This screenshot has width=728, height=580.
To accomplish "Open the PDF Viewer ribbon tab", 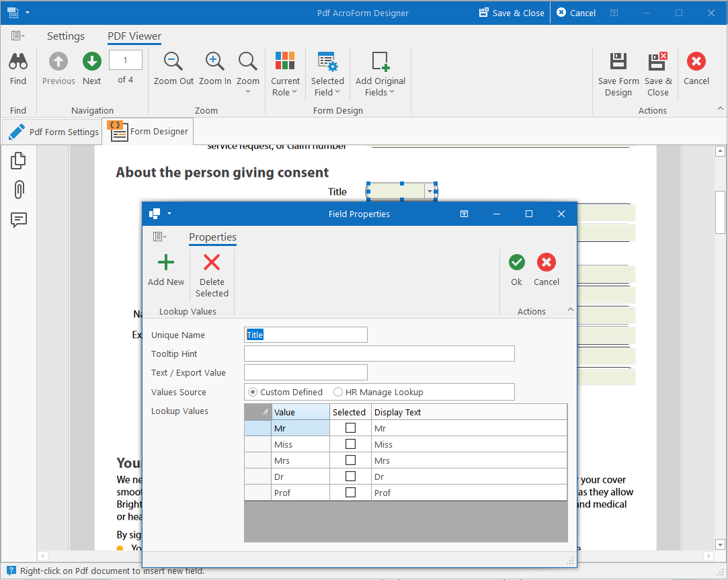I will tap(134, 36).
